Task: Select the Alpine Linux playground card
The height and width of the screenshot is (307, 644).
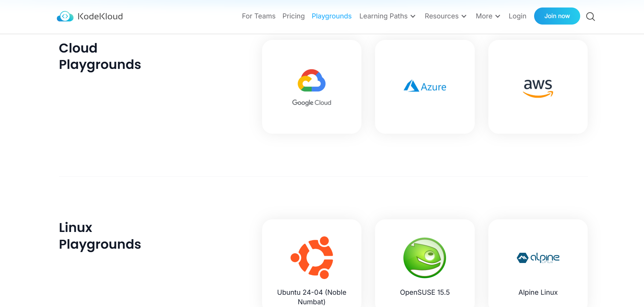Action: 538,269
